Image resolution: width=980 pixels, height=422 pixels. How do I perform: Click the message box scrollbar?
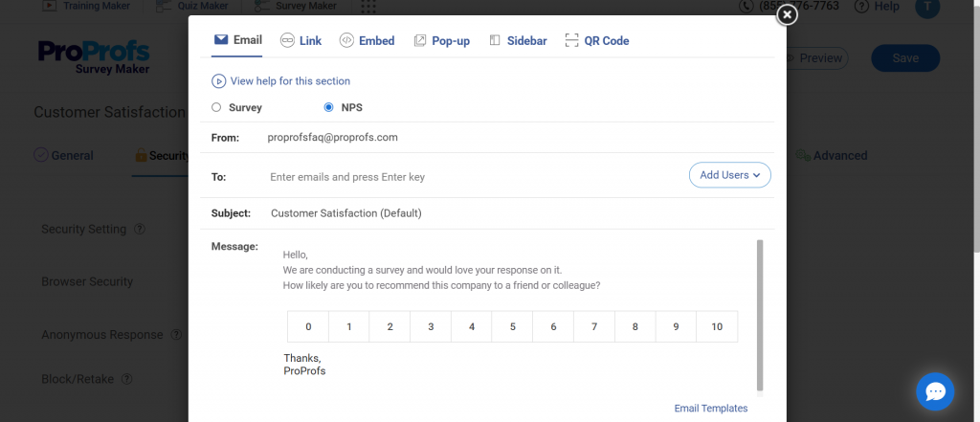click(x=760, y=316)
